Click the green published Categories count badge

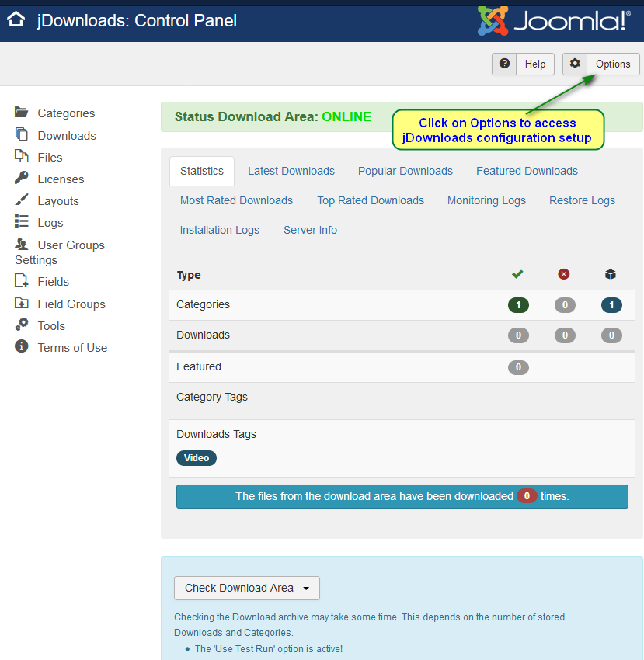coord(518,304)
